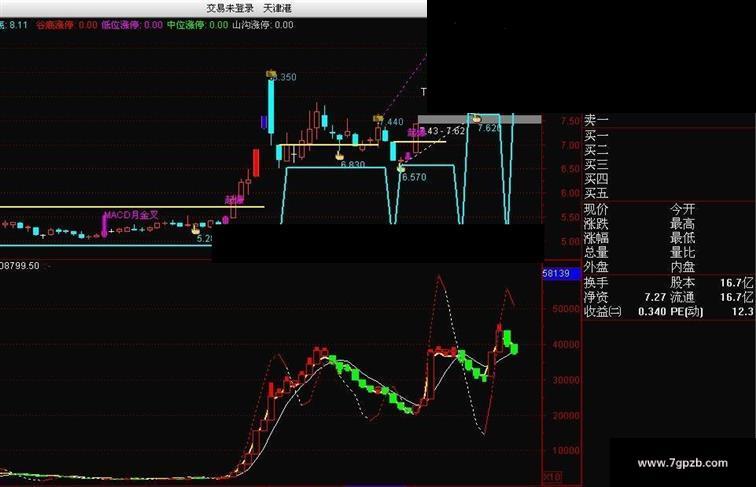Click the hand marker beside the 7.620 label

476,118
